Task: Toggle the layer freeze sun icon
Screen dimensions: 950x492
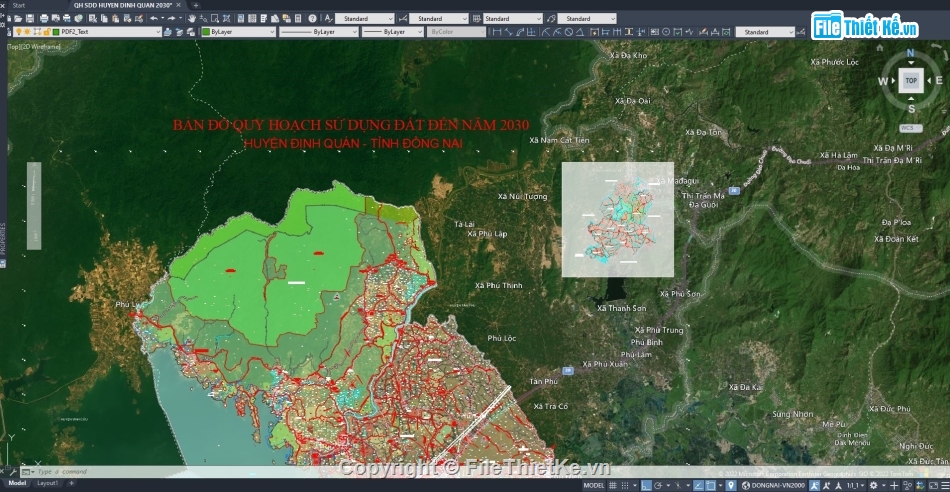Action: tap(27, 32)
